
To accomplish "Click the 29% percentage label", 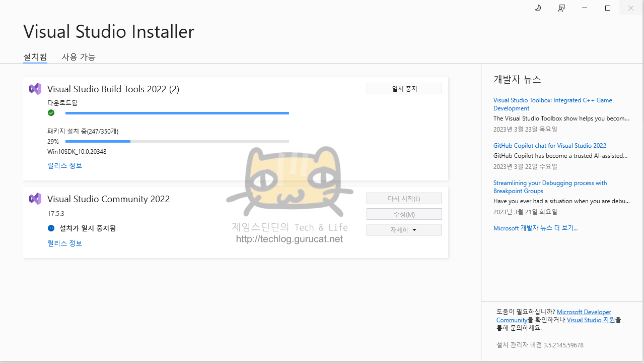I will 53,142.
